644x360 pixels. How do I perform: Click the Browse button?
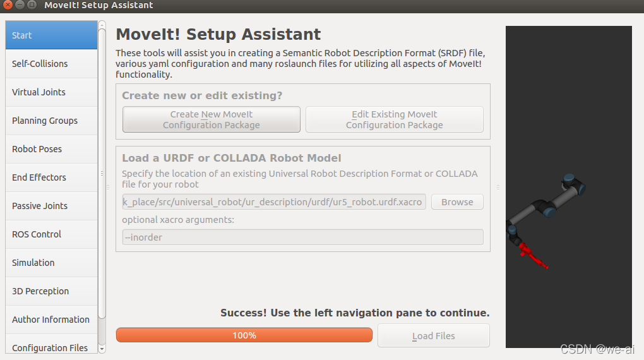point(457,202)
